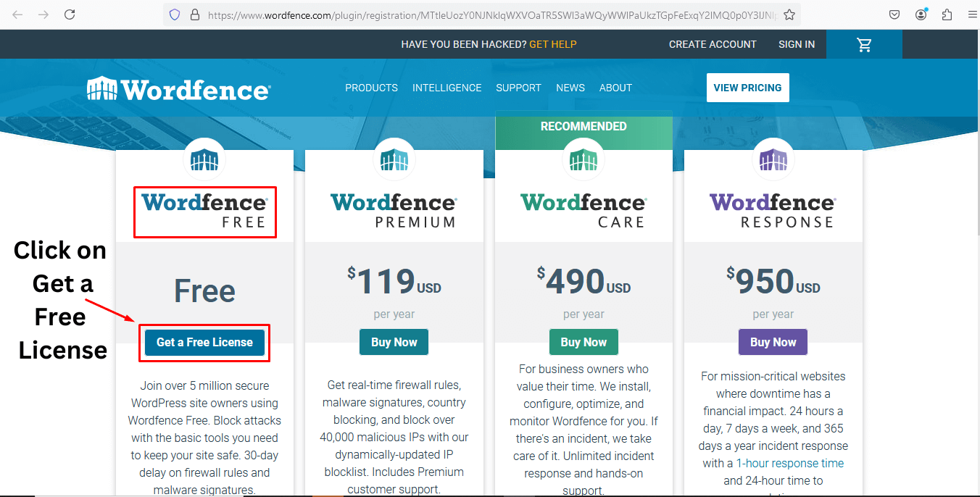Click the Firefox account profile icon
The image size is (980, 497).
click(x=921, y=14)
